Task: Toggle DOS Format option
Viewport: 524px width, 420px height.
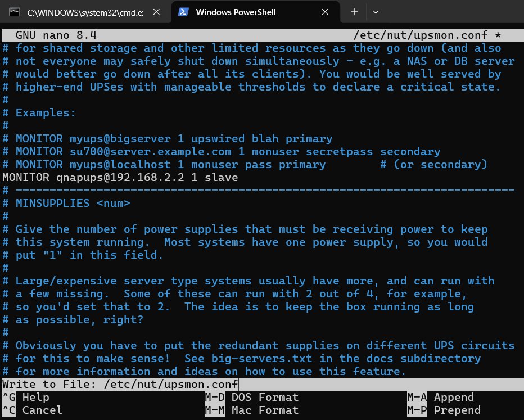Action: coord(265,398)
